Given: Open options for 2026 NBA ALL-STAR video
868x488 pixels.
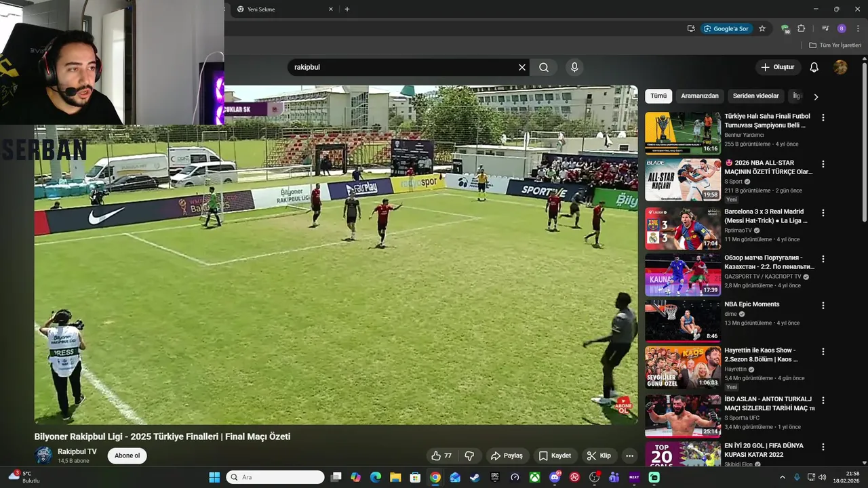Looking at the screenshot, I should 823,164.
